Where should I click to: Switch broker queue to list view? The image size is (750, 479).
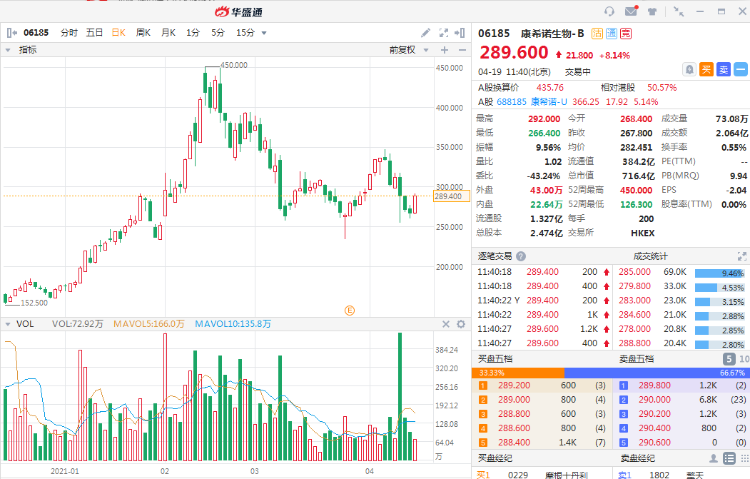pos(729,458)
